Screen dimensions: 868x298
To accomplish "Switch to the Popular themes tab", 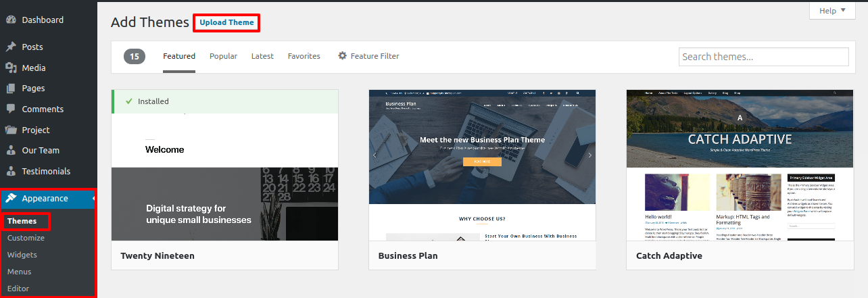I will 223,56.
